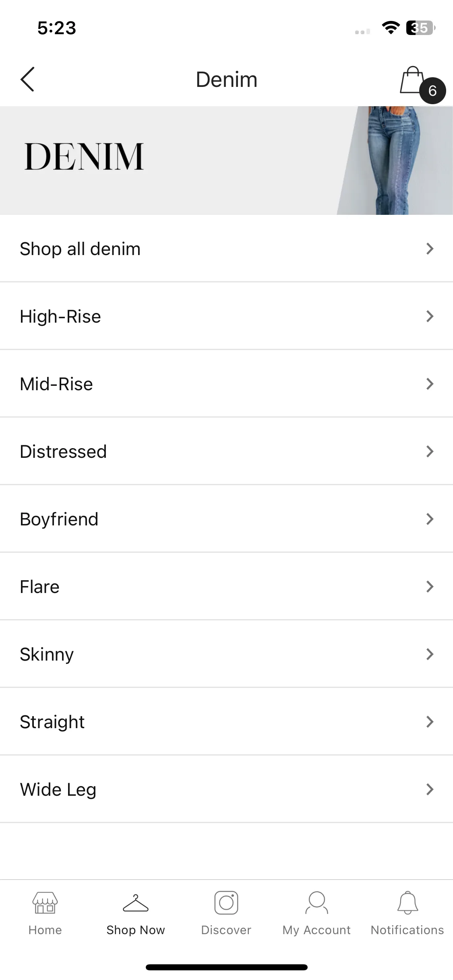The width and height of the screenshot is (453, 980).
Task: Open the shopping bag cart
Action: pyautogui.click(x=412, y=80)
